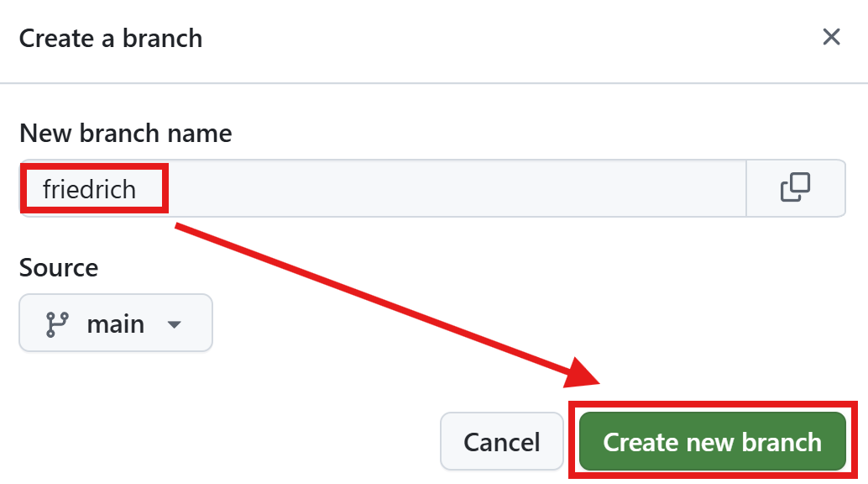Click the 'Create a branch' dialog title
The width and height of the screenshot is (868, 484).
111,38
